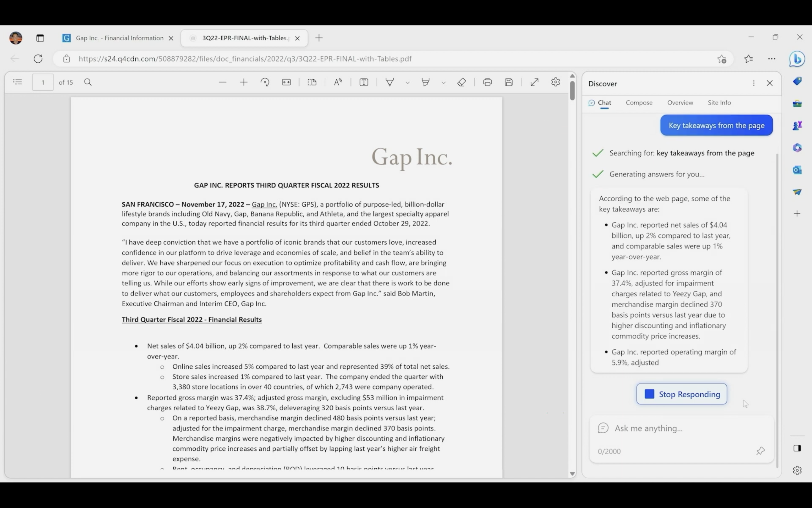Click the chat pane scrollbar
812x508 pixels.
(x=777, y=311)
